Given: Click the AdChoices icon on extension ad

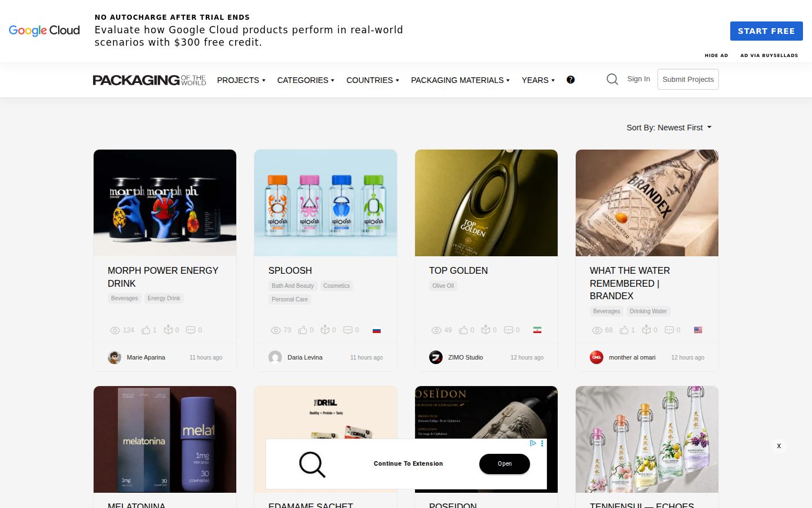Looking at the screenshot, I should coord(533,444).
